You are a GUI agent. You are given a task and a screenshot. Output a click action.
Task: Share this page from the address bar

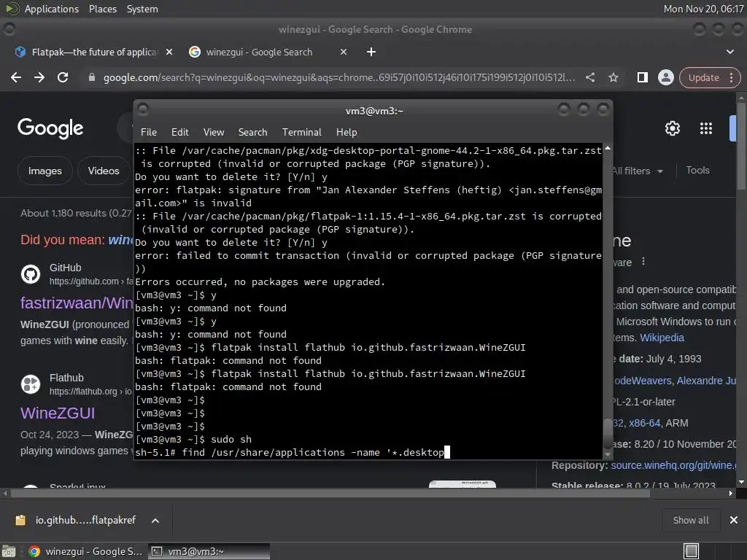589,77
